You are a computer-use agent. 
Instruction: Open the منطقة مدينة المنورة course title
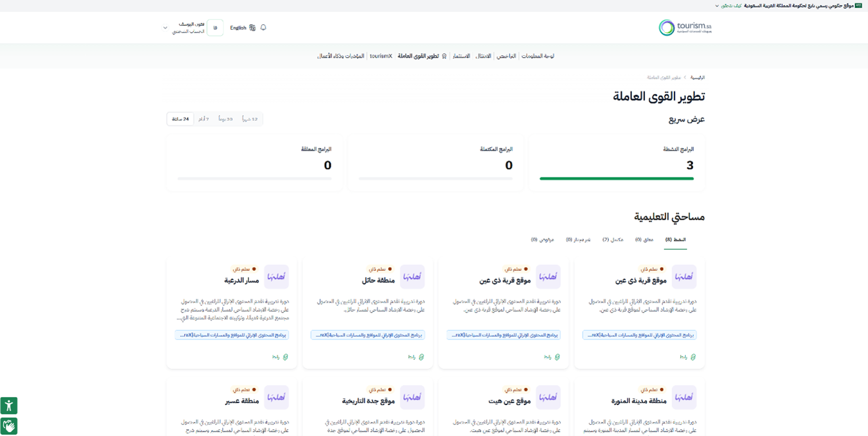tap(639, 400)
